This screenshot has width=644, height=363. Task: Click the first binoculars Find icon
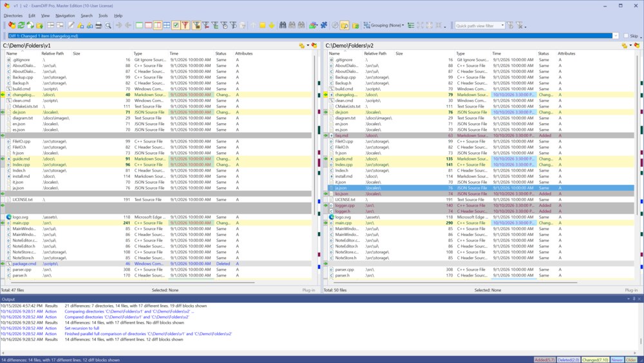(x=283, y=26)
